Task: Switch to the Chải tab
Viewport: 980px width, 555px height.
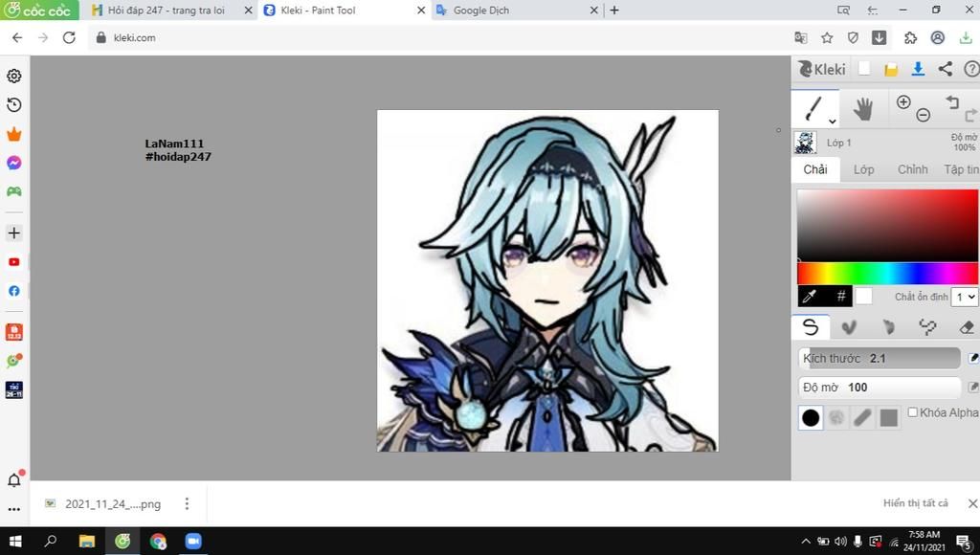Action: 815,169
